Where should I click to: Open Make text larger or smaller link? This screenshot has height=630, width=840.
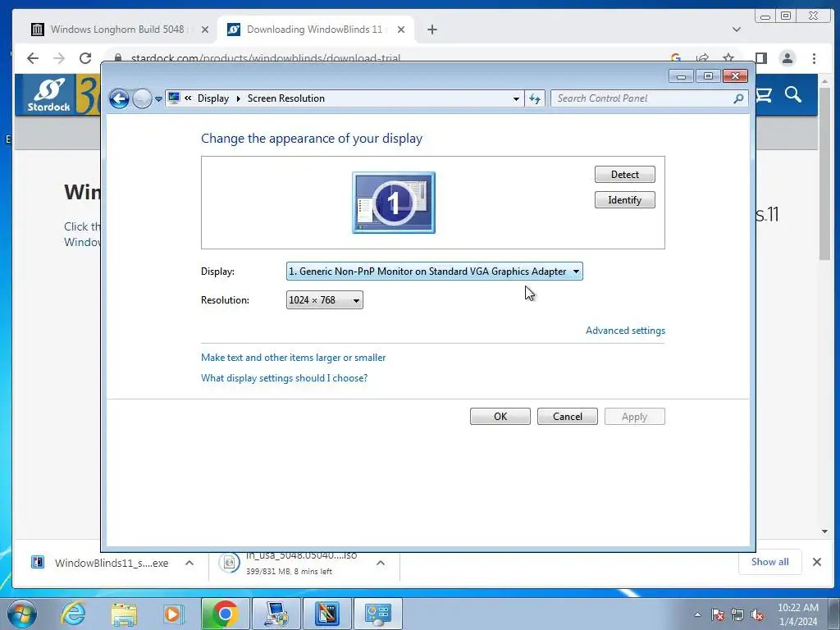coord(293,358)
